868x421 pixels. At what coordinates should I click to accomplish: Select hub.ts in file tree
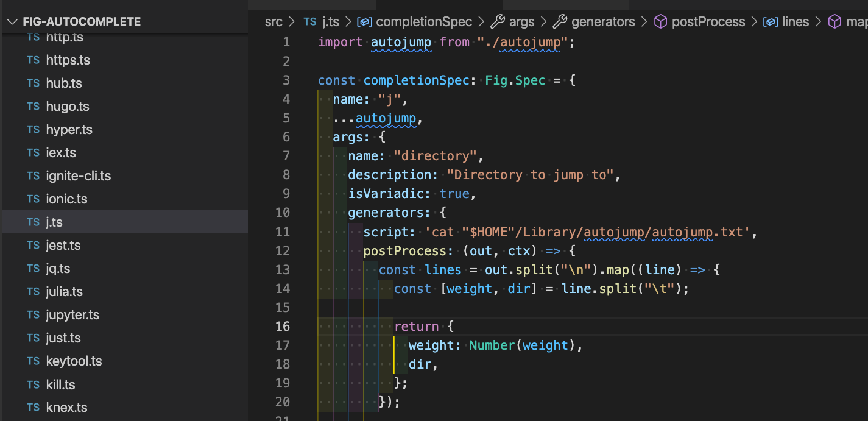click(63, 83)
